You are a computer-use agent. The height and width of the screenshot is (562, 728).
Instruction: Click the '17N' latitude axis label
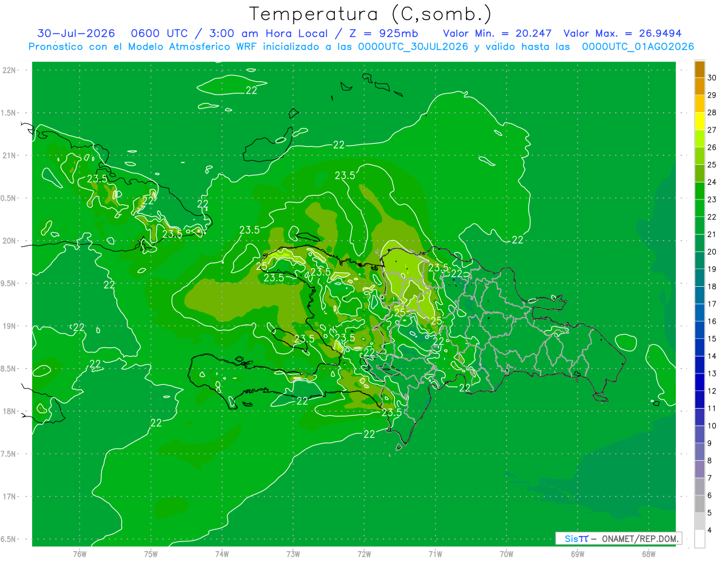click(10, 497)
